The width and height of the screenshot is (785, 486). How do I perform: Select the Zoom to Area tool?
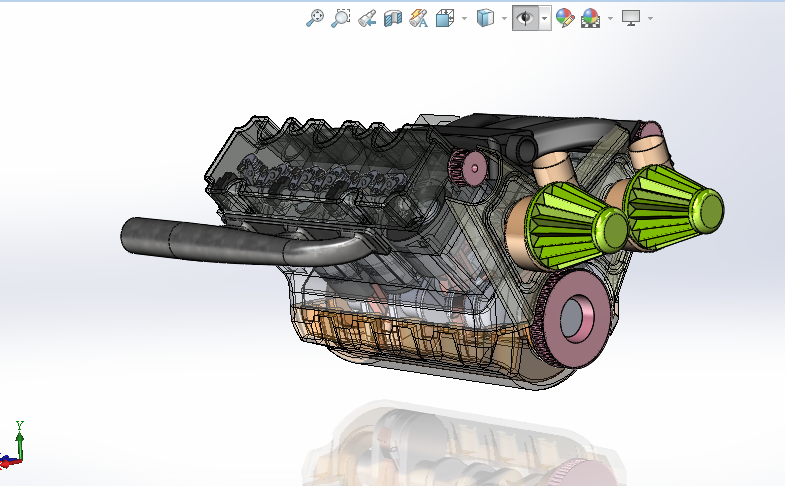click(340, 18)
